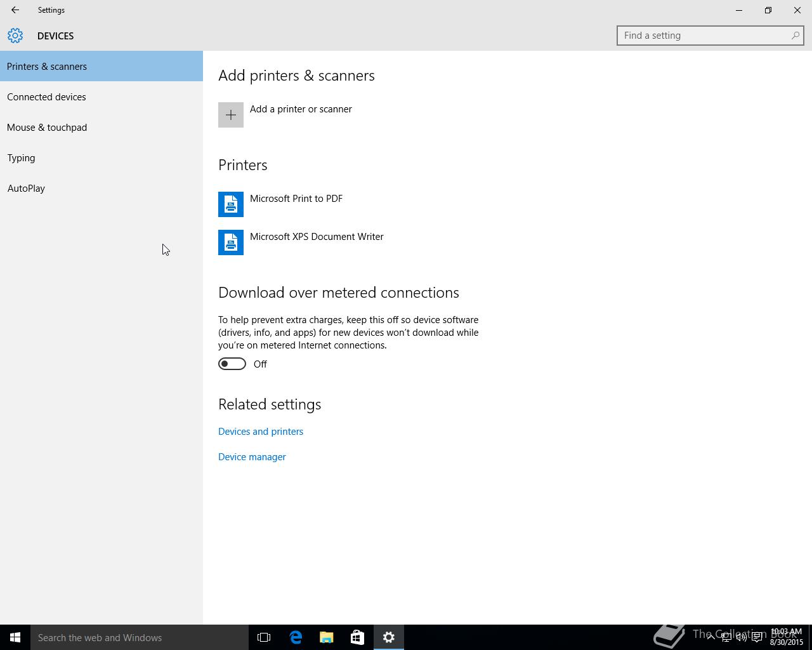The height and width of the screenshot is (650, 812).
Task: Click into the Find a setting search box
Action: click(x=710, y=36)
